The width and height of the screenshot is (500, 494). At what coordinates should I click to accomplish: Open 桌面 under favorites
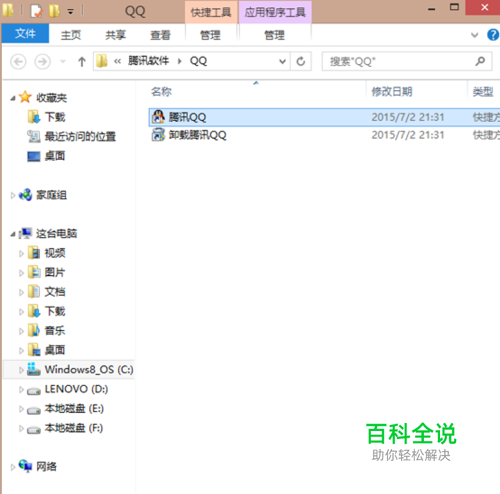[x=55, y=156]
